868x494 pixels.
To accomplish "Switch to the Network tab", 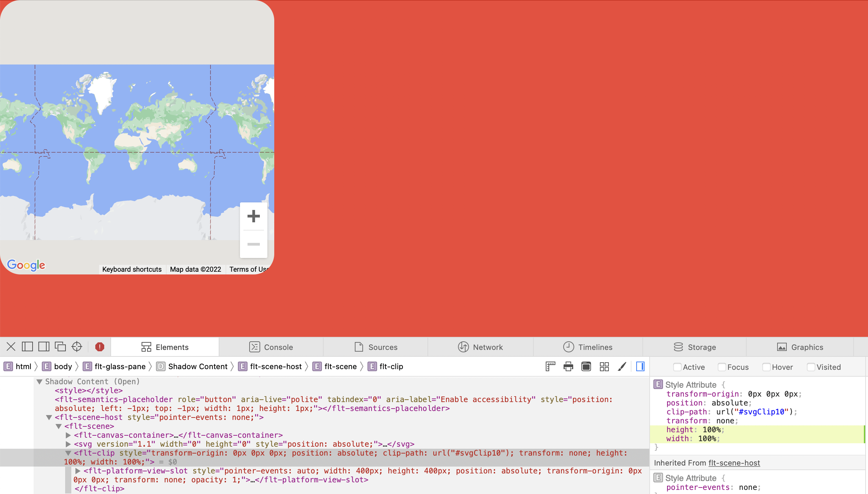I will (x=481, y=347).
